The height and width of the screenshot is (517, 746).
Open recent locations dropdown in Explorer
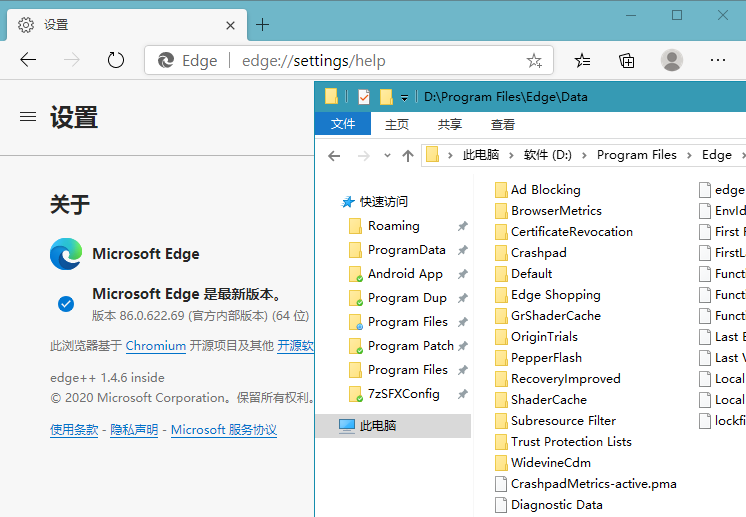387,156
